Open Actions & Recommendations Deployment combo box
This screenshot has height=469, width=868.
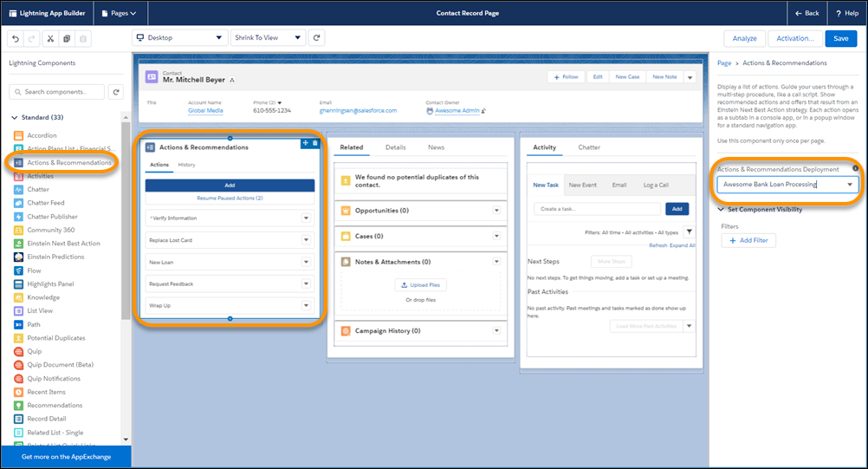[x=787, y=185]
